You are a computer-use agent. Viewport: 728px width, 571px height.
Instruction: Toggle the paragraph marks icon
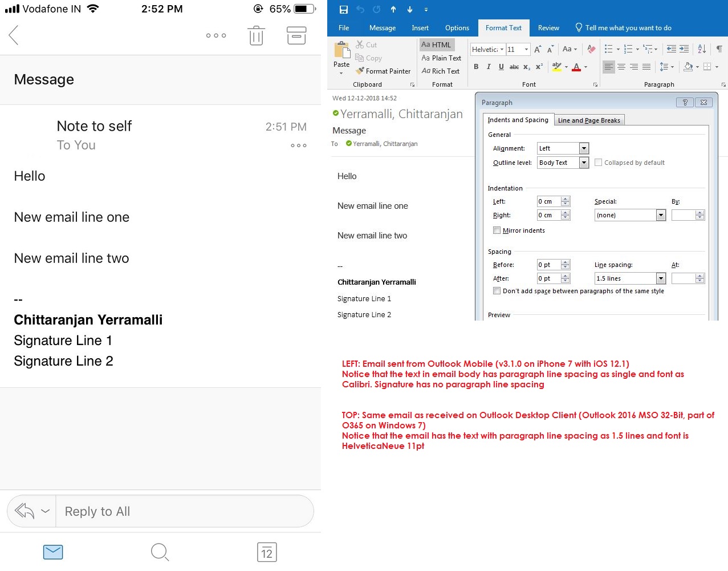coord(719,50)
